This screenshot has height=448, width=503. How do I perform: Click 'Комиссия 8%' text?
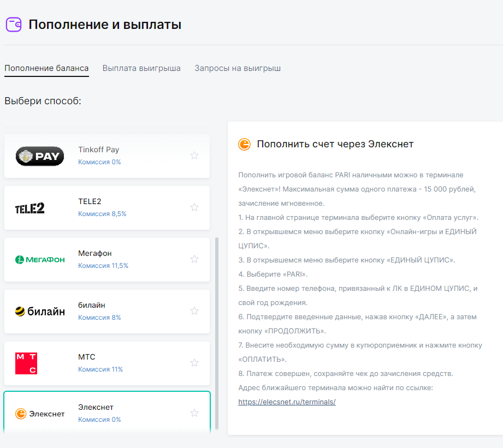tap(99, 318)
